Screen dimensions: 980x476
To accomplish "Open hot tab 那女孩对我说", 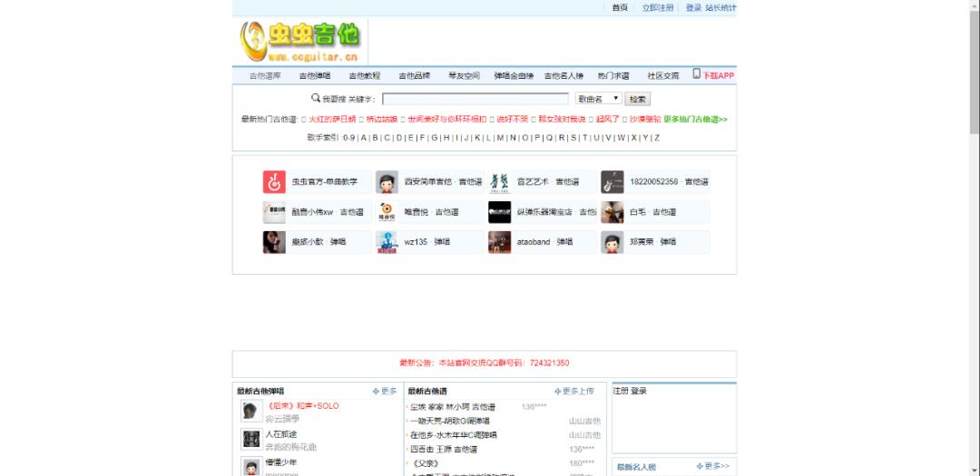I will (562, 119).
